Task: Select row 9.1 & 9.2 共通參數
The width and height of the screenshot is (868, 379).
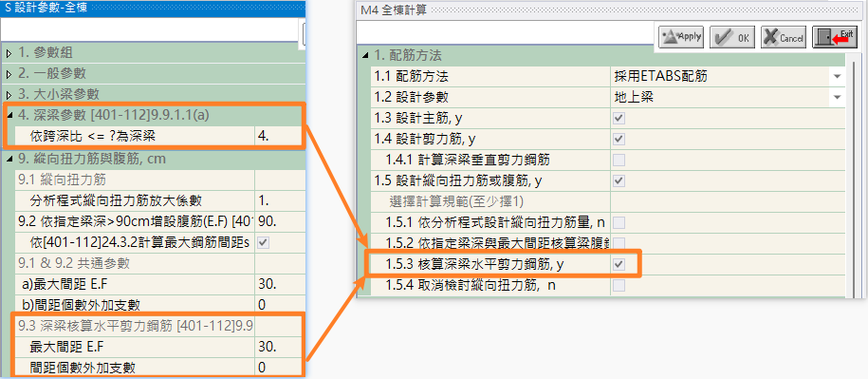Action: [135, 263]
